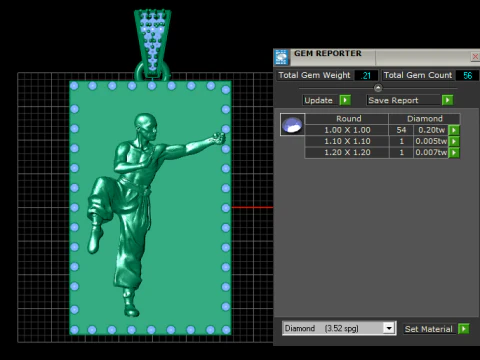Close the Gem Reporter panel
This screenshot has width=480, height=360.
pos(475,57)
